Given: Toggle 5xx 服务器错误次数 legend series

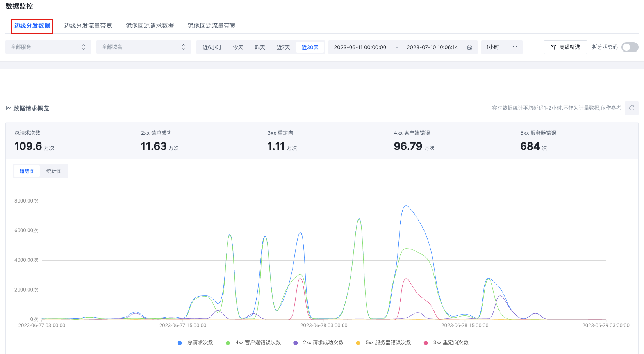Looking at the screenshot, I should click(x=384, y=343).
